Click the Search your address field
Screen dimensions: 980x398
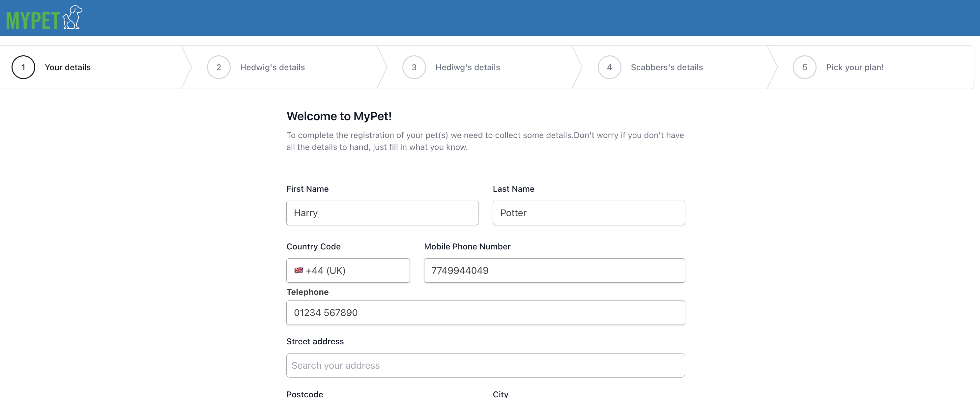pyautogui.click(x=486, y=365)
